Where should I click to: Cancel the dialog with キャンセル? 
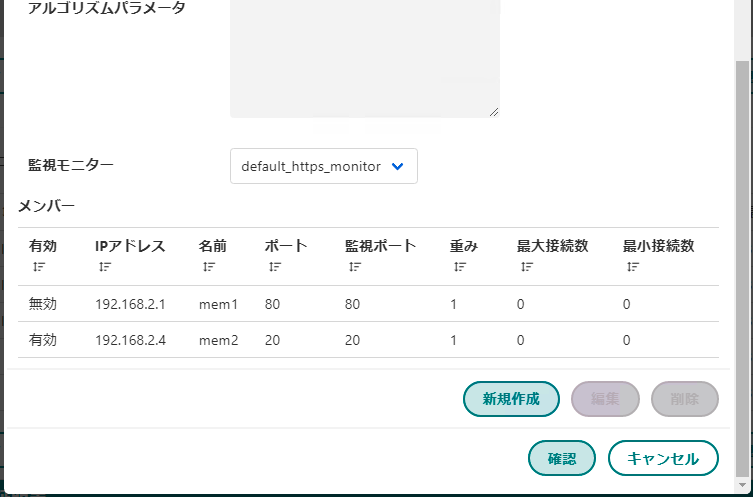pos(663,458)
